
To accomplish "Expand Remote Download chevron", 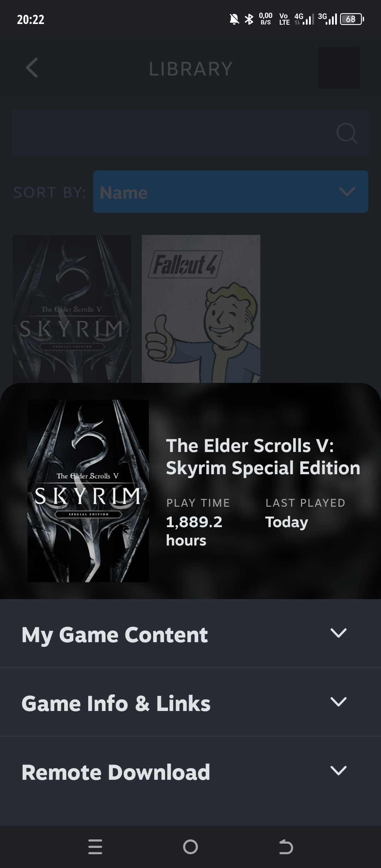I will point(338,770).
